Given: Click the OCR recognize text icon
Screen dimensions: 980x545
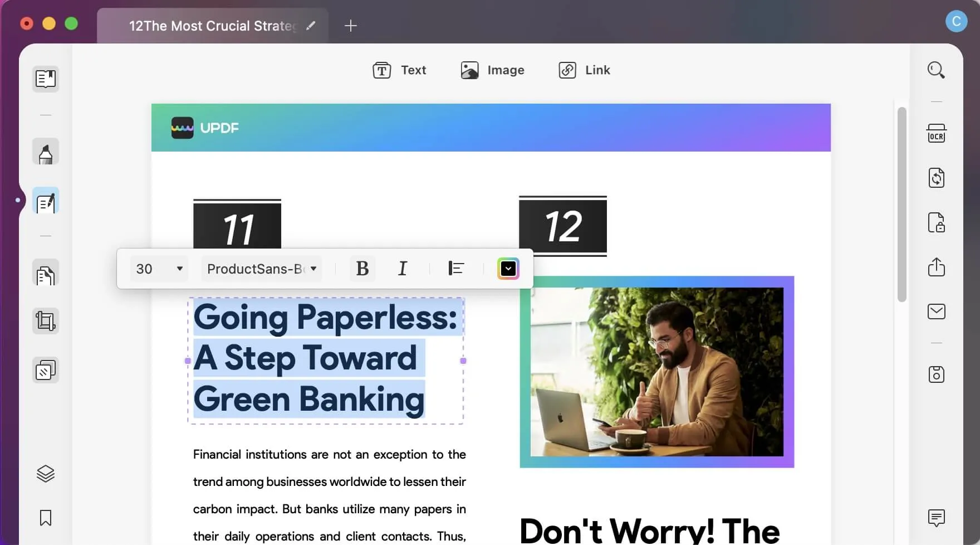Looking at the screenshot, I should coord(936,134).
